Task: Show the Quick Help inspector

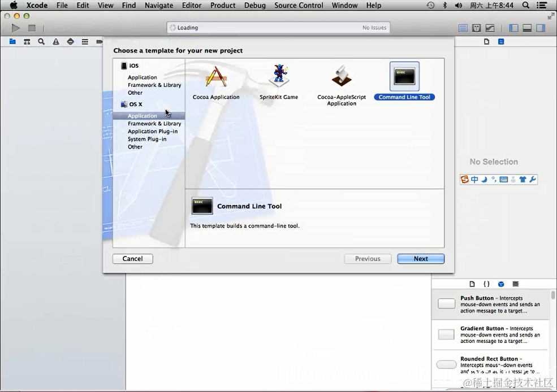Action: (501, 41)
